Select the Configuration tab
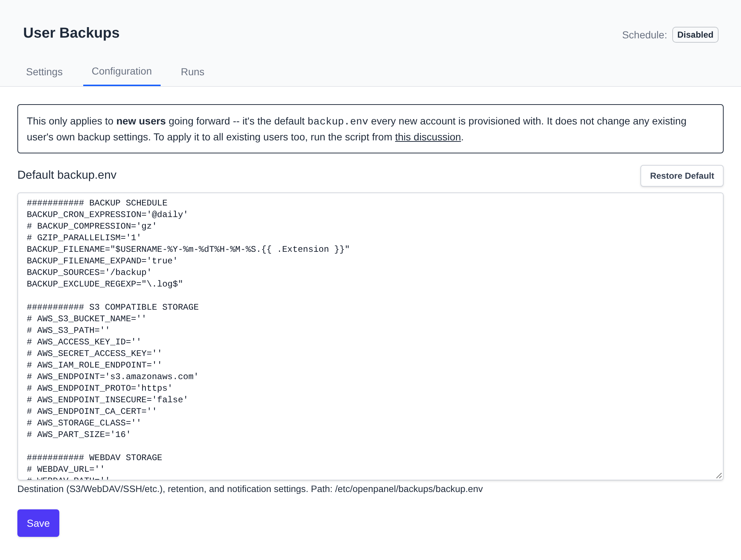This screenshot has width=741, height=560. point(122,71)
